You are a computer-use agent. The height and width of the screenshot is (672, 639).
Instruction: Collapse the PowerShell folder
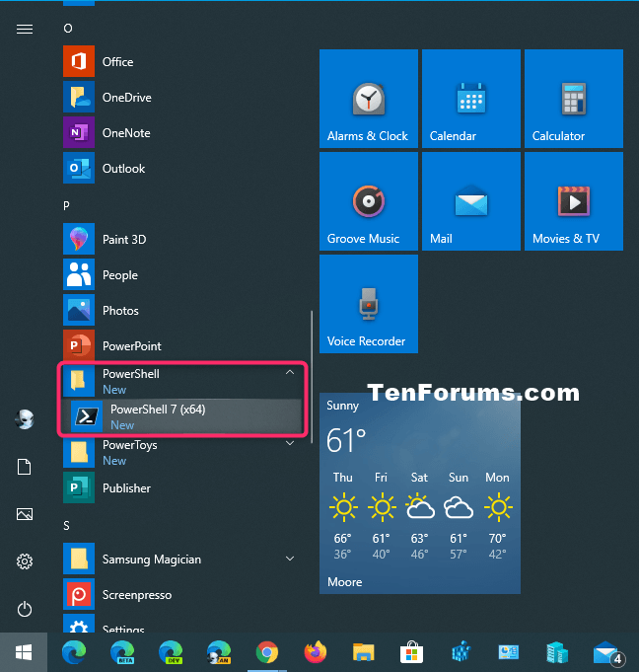pyautogui.click(x=290, y=372)
